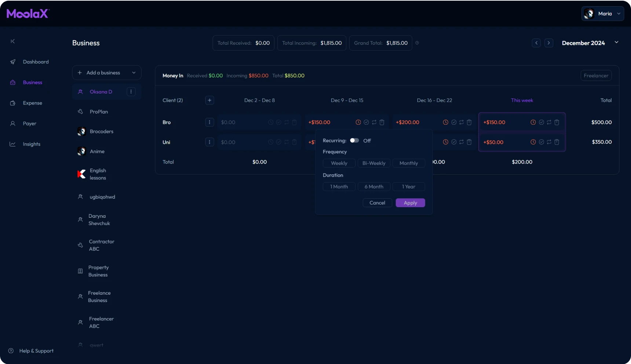
Task: Choose 1 Year duration
Action: (x=409, y=187)
